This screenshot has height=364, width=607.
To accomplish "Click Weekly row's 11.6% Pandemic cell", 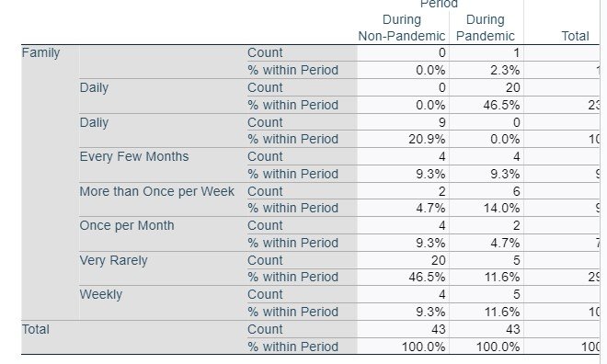I will pyautogui.click(x=502, y=312).
